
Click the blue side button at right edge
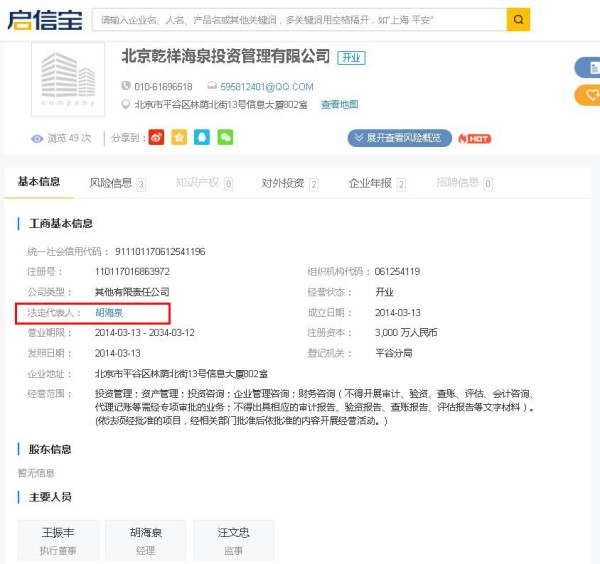pos(589,67)
